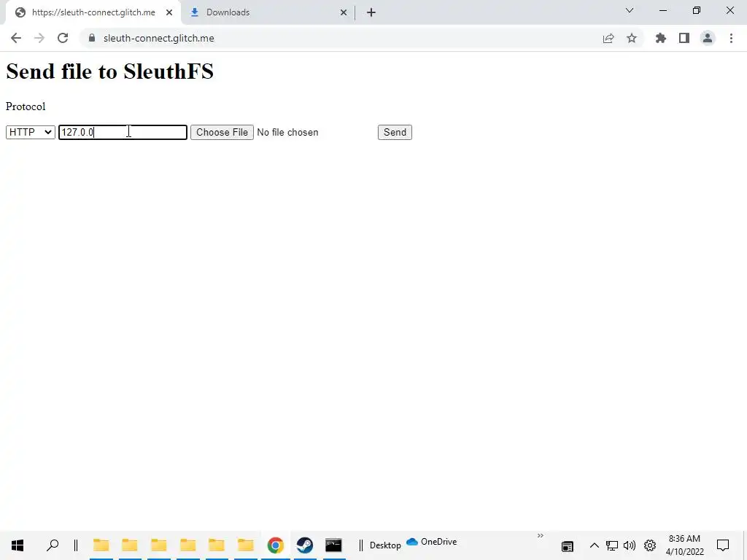Open the settings gear tray icon

click(x=650, y=545)
